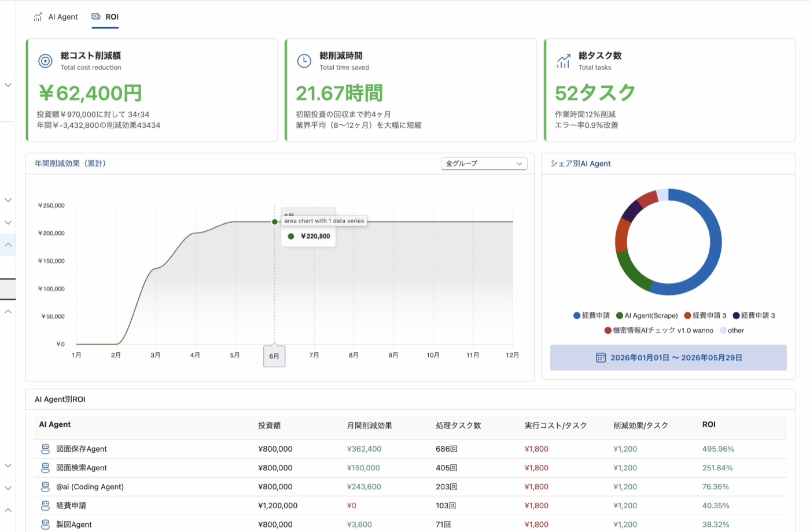Screen dimensions: 810x532
Task: Click the ¥1,200,000 investment value
Action: (278, 505)
